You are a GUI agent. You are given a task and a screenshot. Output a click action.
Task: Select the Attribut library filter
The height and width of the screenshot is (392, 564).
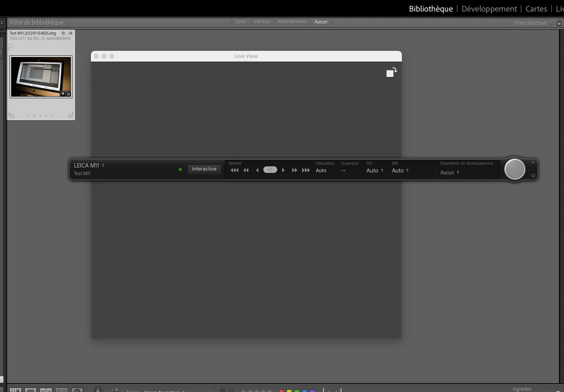click(263, 22)
